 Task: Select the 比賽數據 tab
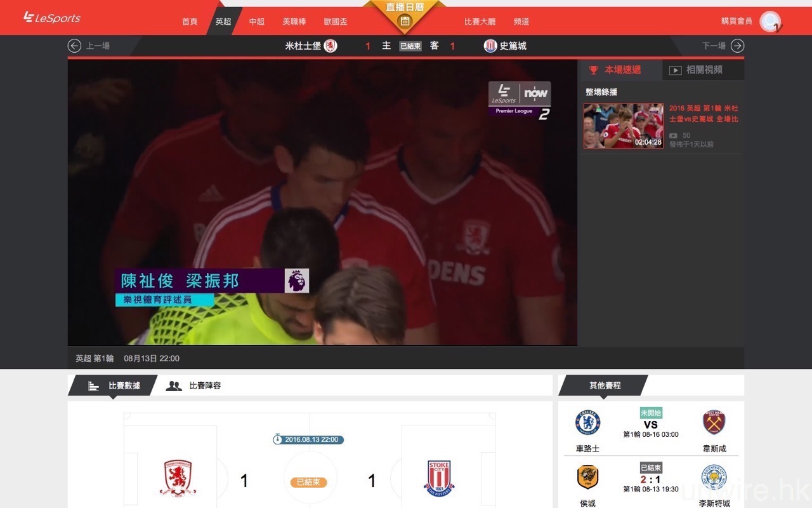coord(124,385)
